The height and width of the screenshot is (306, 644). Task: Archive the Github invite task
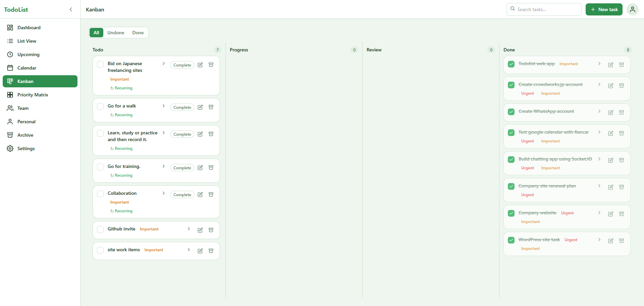pyautogui.click(x=211, y=230)
